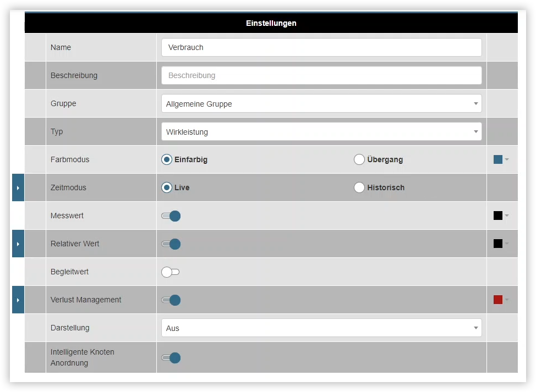This screenshot has height=392, width=536.
Task: Select the Übergang color mode option
Action: pyautogui.click(x=359, y=159)
